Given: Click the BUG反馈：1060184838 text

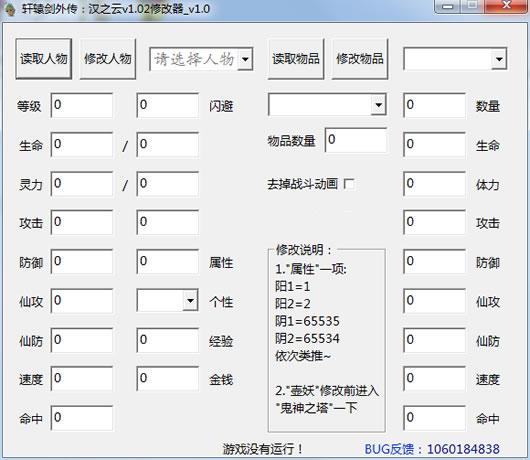Looking at the screenshot, I should 432,449.
